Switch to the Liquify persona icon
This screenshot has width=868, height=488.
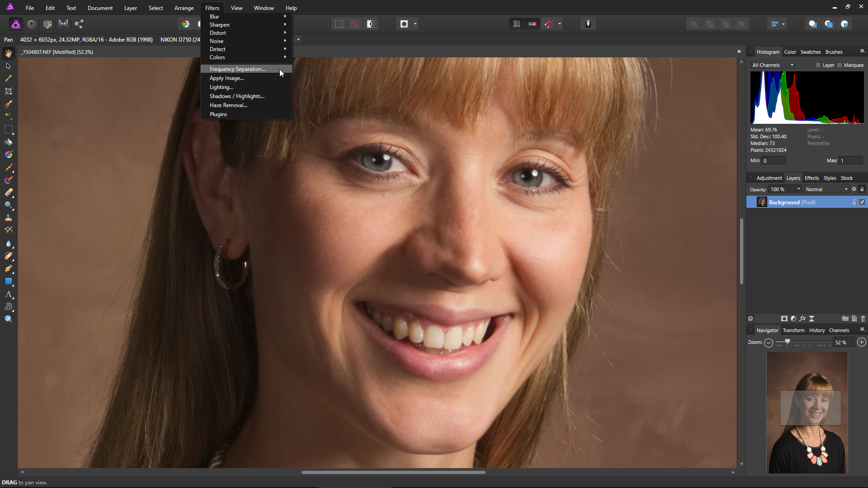pos(32,24)
